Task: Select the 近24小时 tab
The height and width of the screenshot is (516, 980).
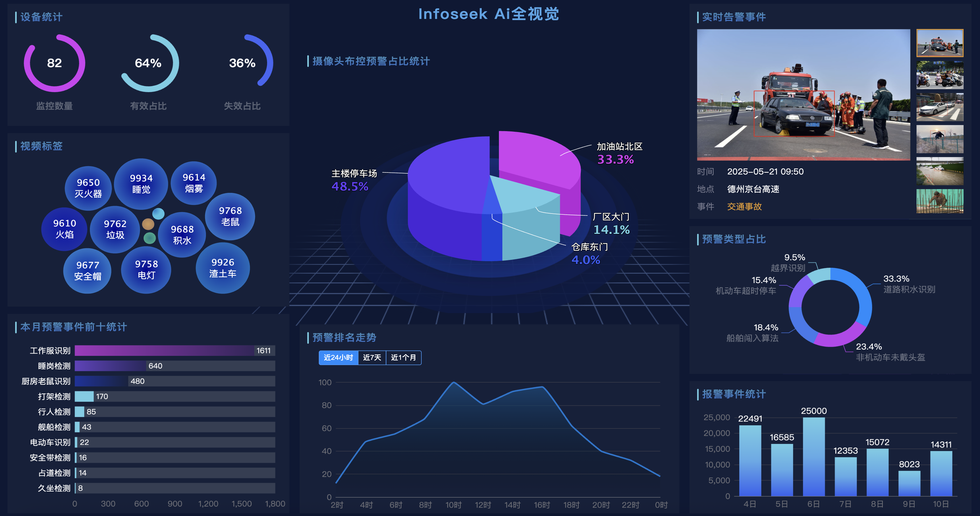Action: 338,357
